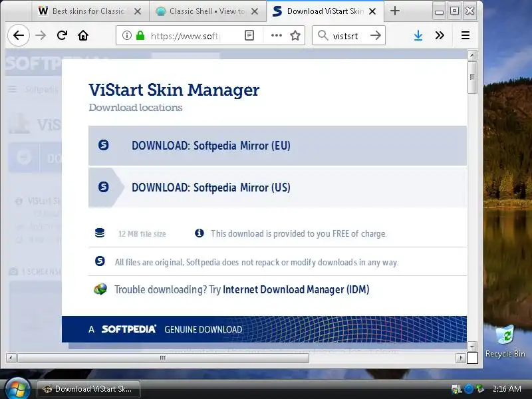Go back to the previous page
The width and height of the screenshot is (532, 399).
(x=19, y=35)
